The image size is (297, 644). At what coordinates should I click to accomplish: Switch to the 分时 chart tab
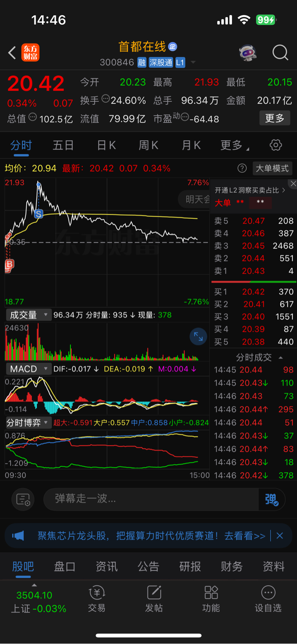coord(21,145)
